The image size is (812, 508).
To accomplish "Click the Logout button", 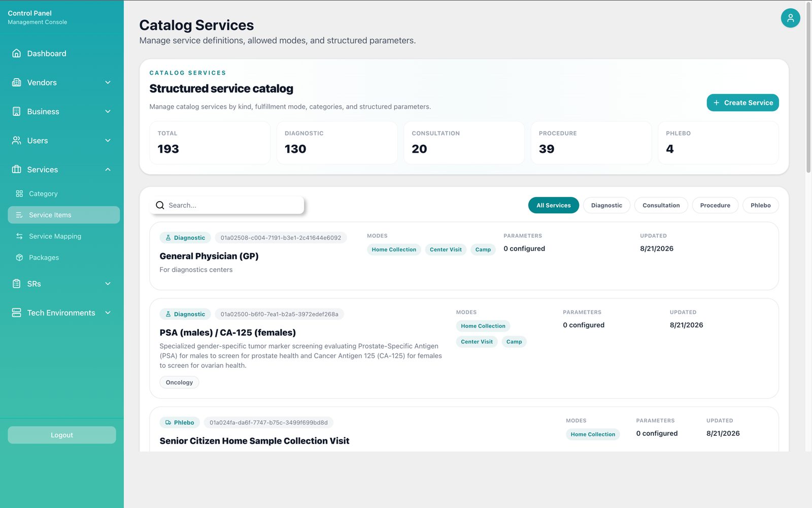I will [x=62, y=435].
